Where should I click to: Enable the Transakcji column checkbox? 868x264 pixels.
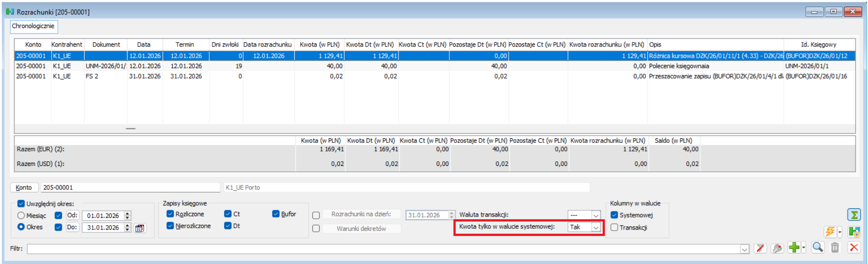click(614, 227)
